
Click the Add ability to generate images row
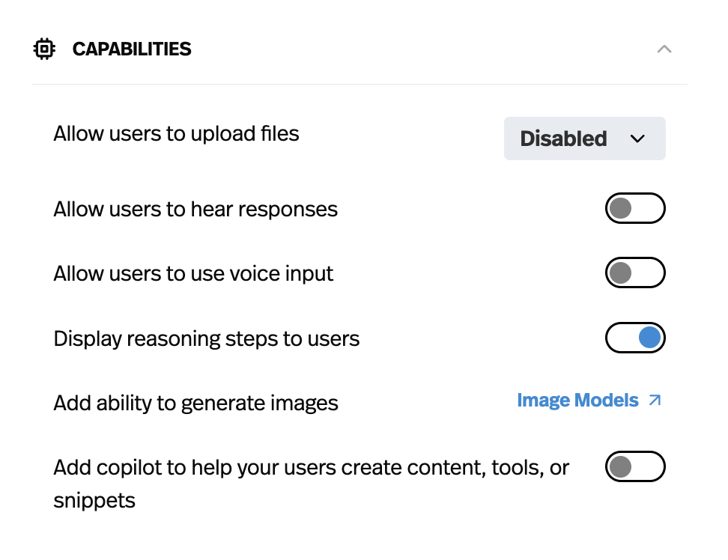click(x=195, y=403)
